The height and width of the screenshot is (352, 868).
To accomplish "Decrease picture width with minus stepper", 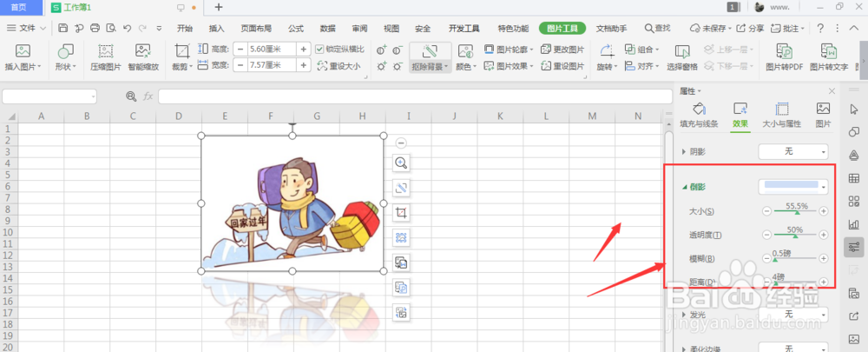I will tap(240, 65).
